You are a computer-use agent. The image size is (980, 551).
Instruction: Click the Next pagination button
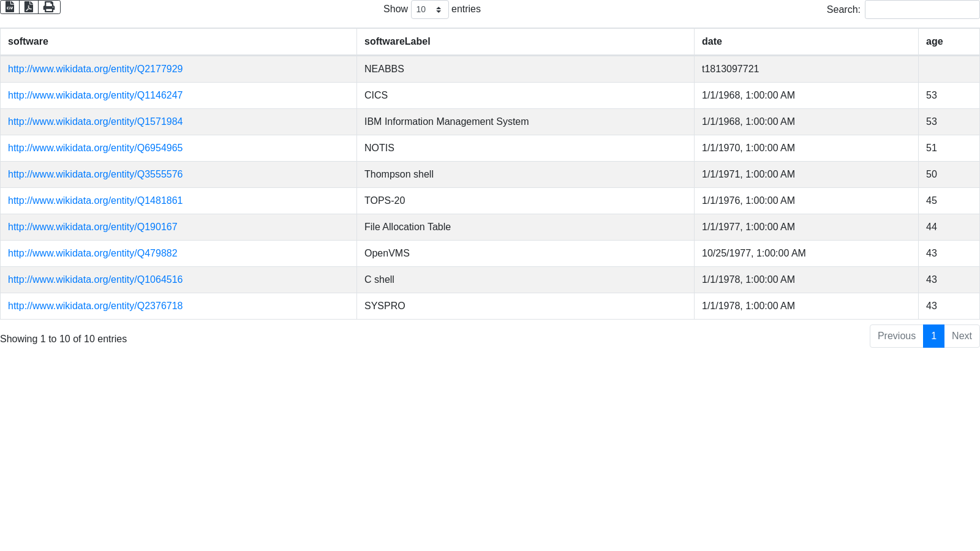click(x=962, y=336)
